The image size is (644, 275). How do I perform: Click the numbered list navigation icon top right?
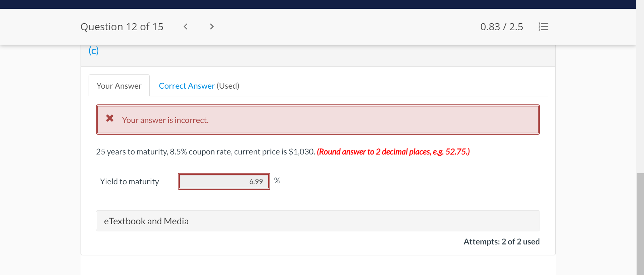click(x=543, y=27)
